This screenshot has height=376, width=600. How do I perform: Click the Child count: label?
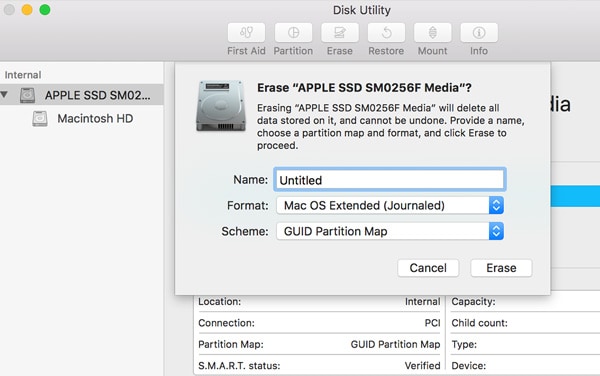click(x=479, y=323)
